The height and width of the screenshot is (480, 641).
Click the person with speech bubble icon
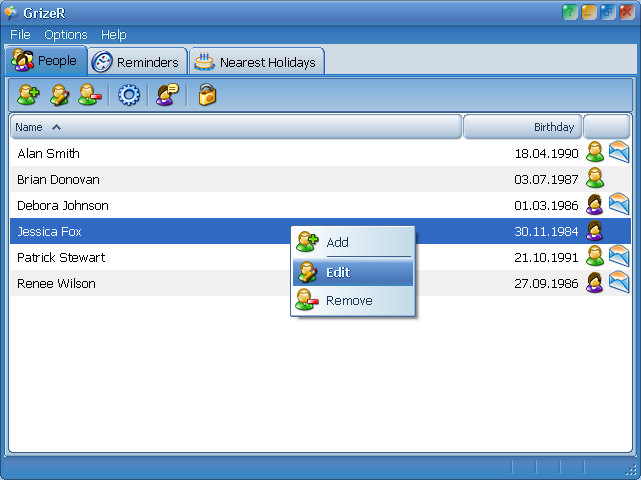pyautogui.click(x=167, y=95)
